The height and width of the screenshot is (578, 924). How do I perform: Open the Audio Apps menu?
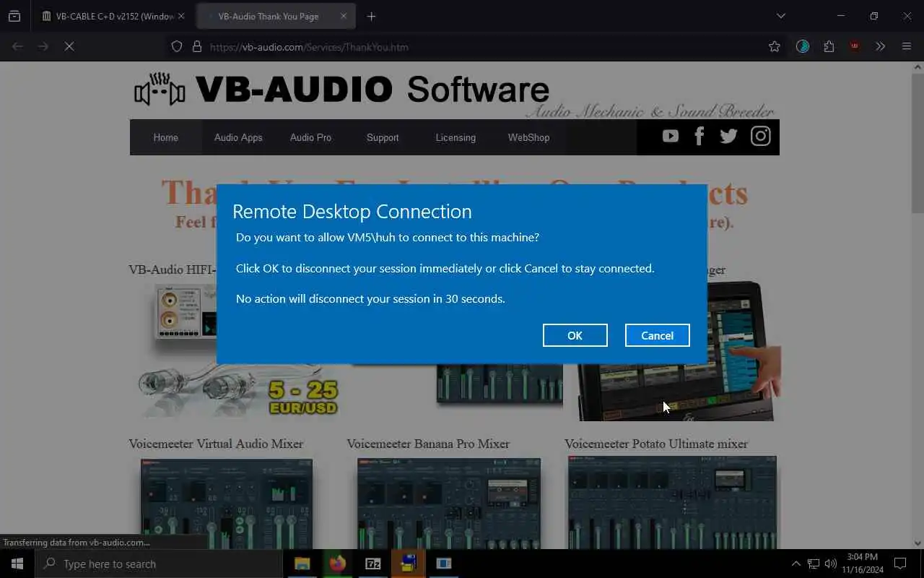238,137
